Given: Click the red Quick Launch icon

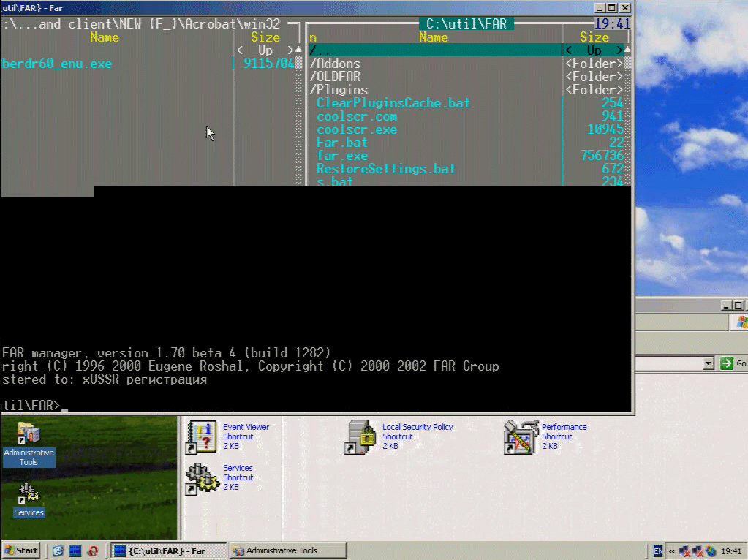Looking at the screenshot, I should tap(93, 551).
